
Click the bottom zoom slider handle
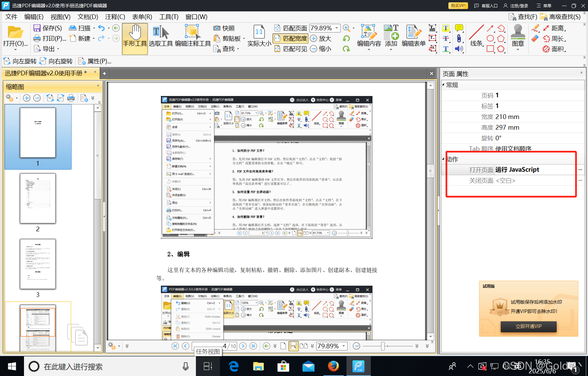[x=383, y=346]
